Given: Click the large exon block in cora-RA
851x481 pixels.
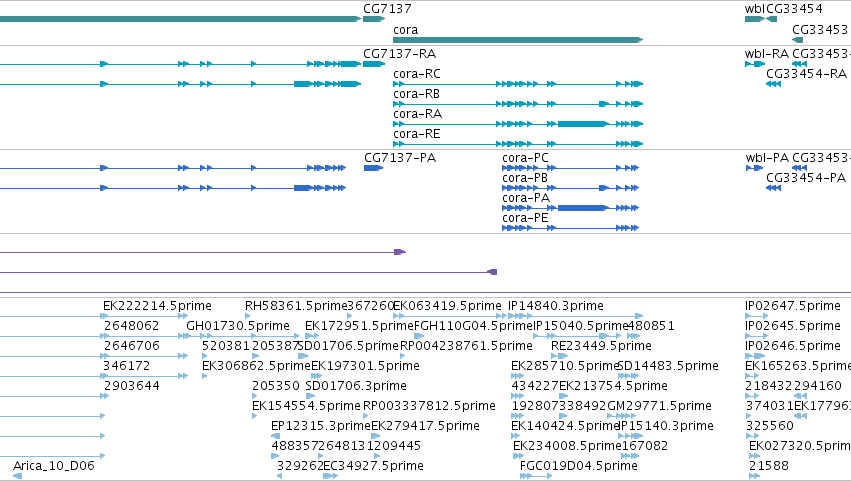Looking at the screenshot, I should (582, 124).
